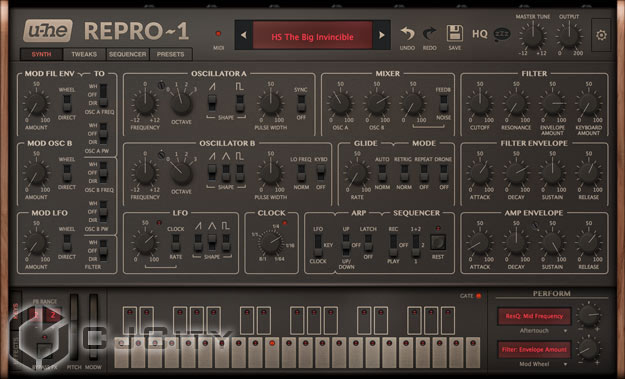Switch to the TWEAKS tab
This screenshot has width=625, height=379.
(84, 54)
